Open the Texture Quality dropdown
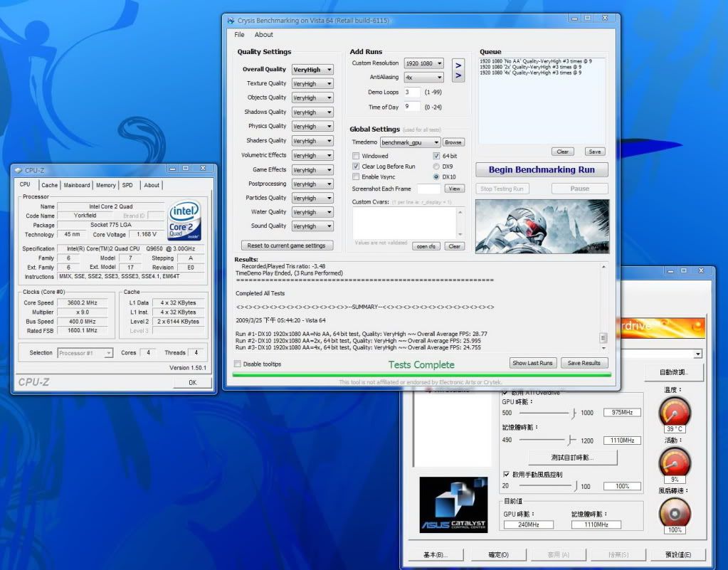 tap(312, 83)
